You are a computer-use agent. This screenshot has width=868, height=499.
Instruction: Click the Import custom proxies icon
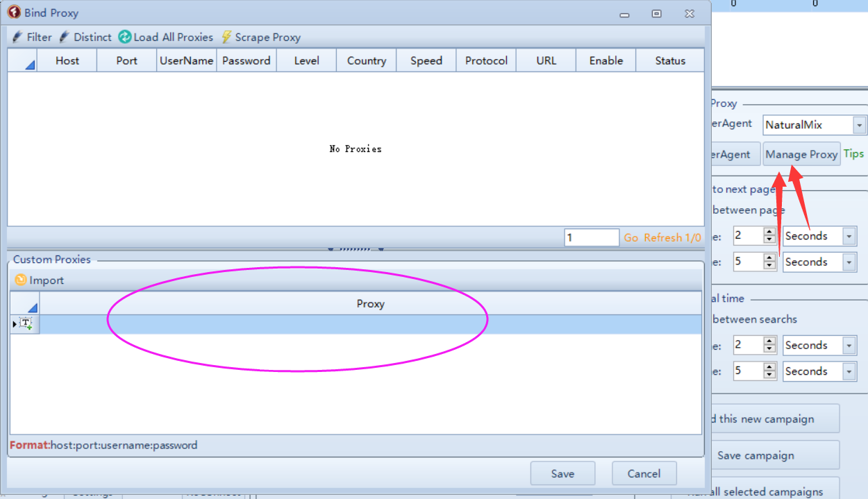tap(21, 280)
